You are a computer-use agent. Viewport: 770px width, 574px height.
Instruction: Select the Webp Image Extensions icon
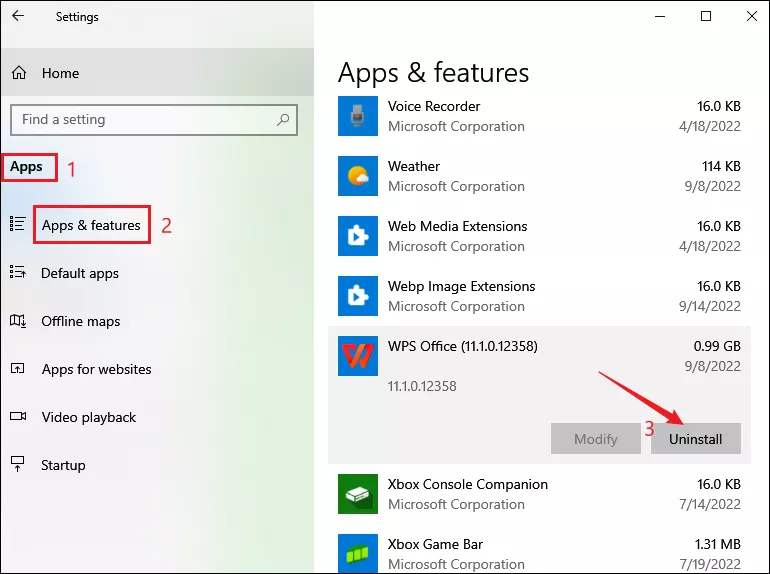point(358,296)
